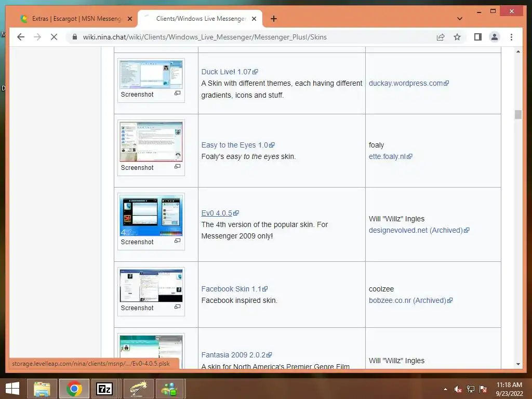Click the author name 'foaly'
Image resolution: width=532 pixels, height=399 pixels.
pyautogui.click(x=376, y=145)
